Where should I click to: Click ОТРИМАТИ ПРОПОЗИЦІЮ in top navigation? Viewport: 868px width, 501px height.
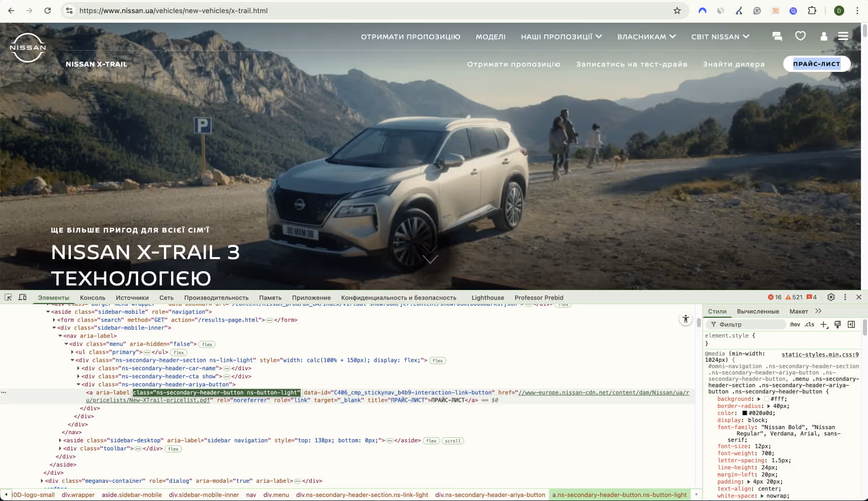click(410, 36)
